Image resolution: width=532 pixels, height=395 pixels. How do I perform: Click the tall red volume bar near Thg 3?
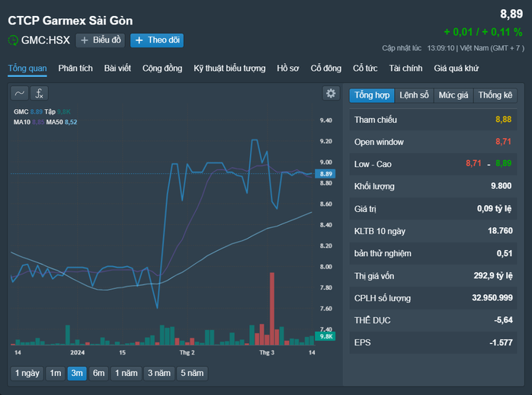[x=272, y=309]
